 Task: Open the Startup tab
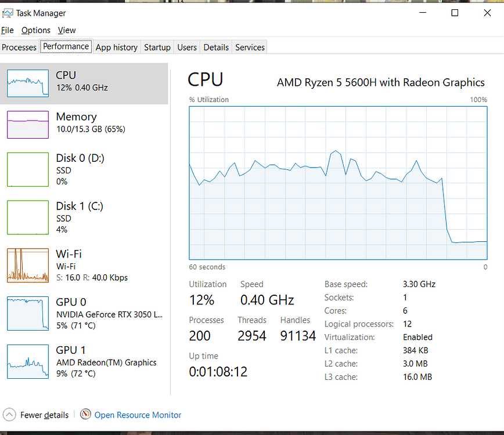[157, 47]
